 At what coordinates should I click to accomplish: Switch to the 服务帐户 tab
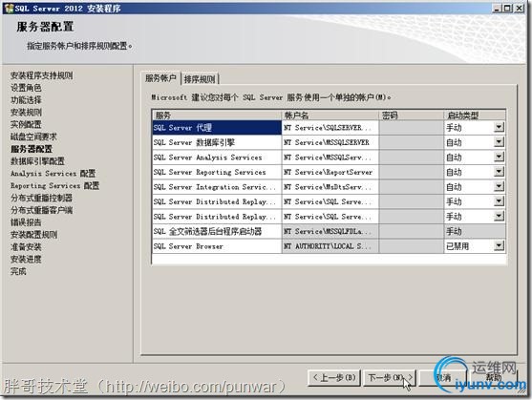click(x=160, y=78)
